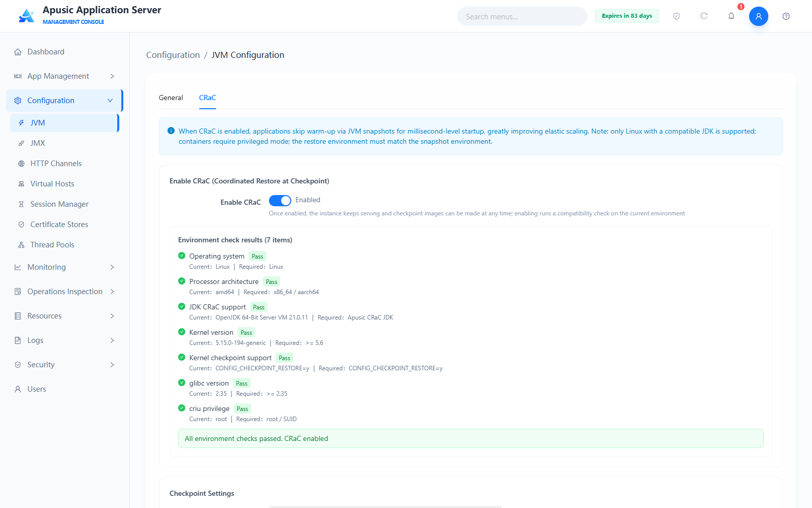Open the help question mark icon

pos(786,16)
